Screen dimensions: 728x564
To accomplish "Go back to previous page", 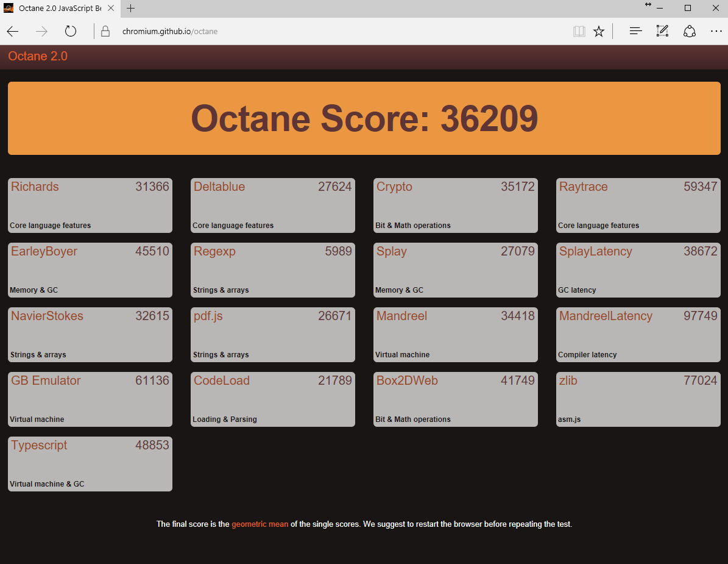I will 13,31.
